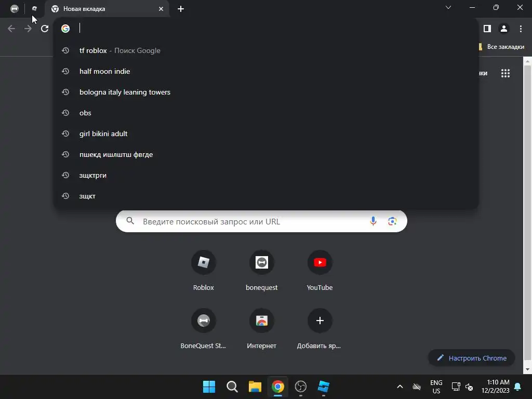Screen dimensions: 532x399
Task: Click the muted volume tray icon
Action: [x=469, y=387]
